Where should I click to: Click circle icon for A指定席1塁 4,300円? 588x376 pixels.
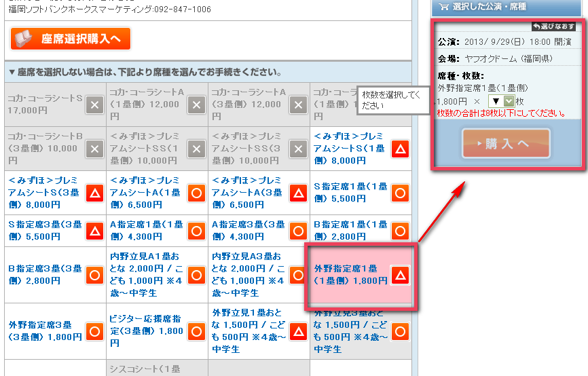[x=196, y=231]
